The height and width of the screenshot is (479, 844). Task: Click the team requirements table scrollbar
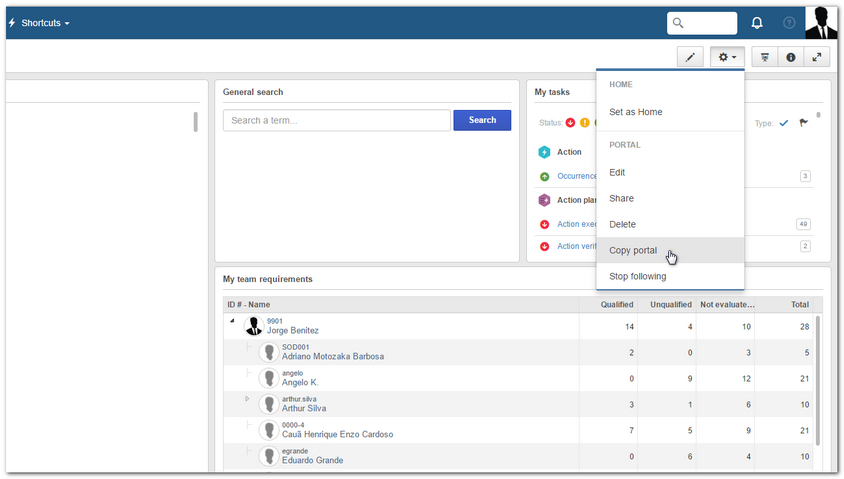coord(818,381)
